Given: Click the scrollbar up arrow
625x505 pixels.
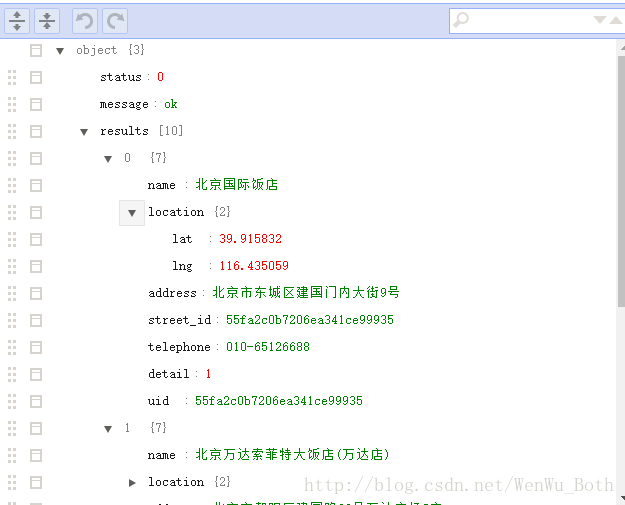Looking at the screenshot, I should coord(622,48).
